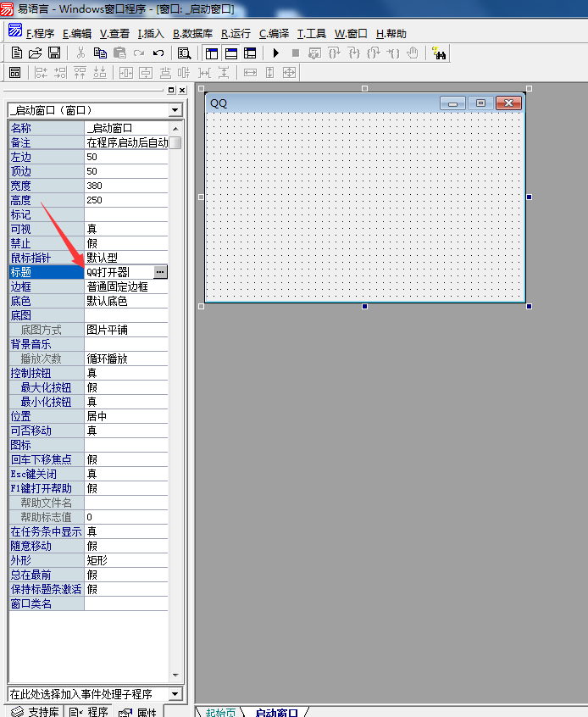Toggle the combined panel layout icon
This screenshot has width=588, height=717.
250,53
